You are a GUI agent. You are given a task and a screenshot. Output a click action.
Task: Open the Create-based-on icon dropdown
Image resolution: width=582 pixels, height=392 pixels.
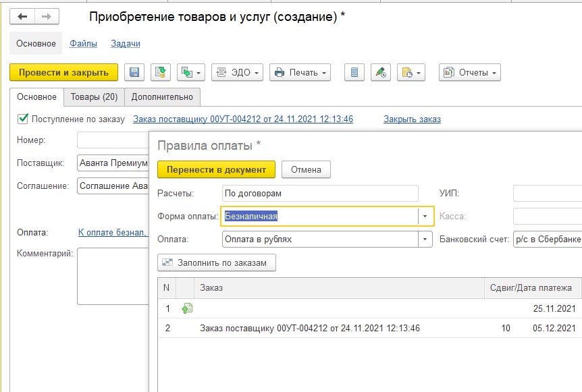[x=190, y=72]
